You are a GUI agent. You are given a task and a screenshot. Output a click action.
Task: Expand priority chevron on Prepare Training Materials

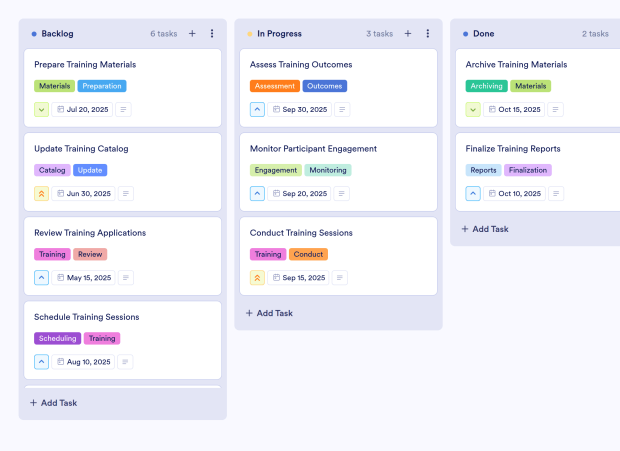(x=41, y=109)
